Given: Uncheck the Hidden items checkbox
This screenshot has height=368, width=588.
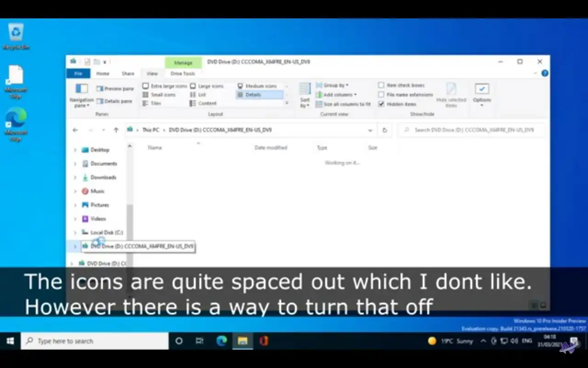Looking at the screenshot, I should click(x=381, y=104).
